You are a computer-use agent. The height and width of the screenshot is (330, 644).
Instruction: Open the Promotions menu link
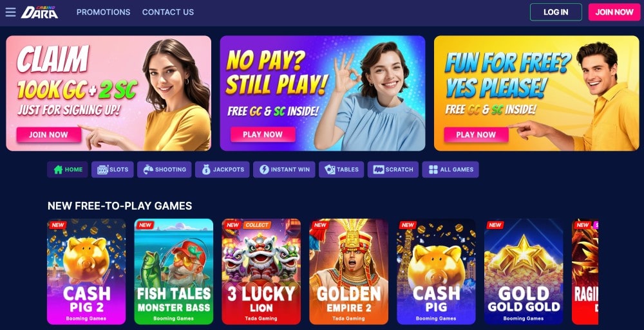(104, 12)
